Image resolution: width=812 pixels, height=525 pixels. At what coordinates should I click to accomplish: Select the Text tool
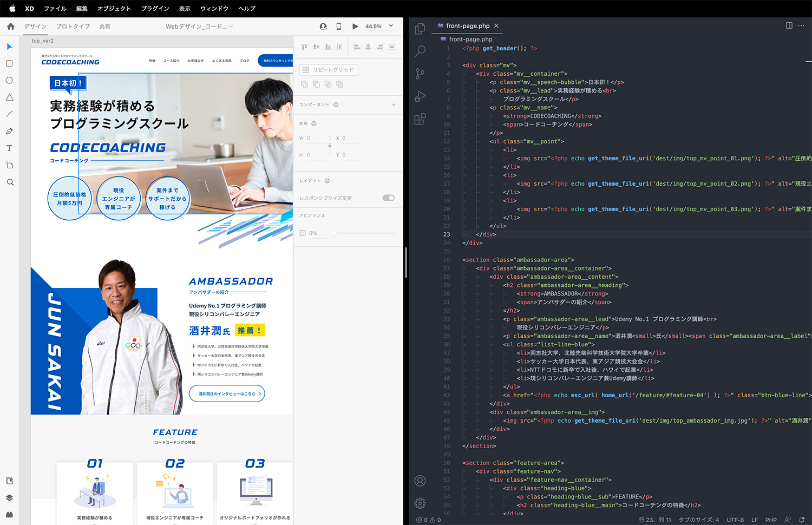9,148
